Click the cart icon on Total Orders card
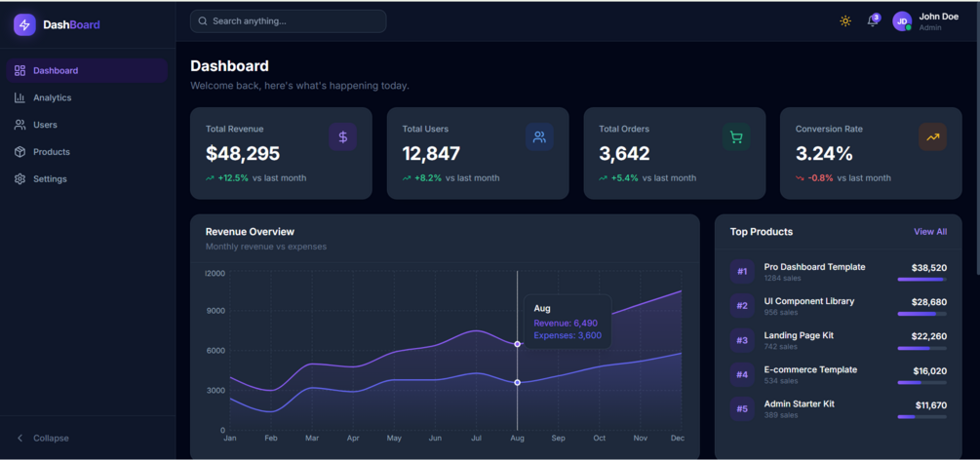980x460 pixels. pyautogui.click(x=736, y=136)
